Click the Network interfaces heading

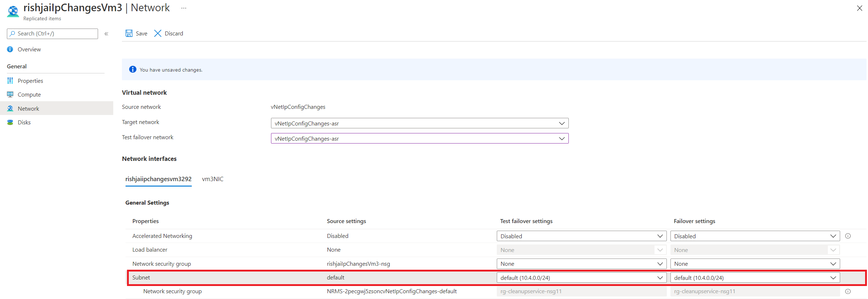point(149,159)
